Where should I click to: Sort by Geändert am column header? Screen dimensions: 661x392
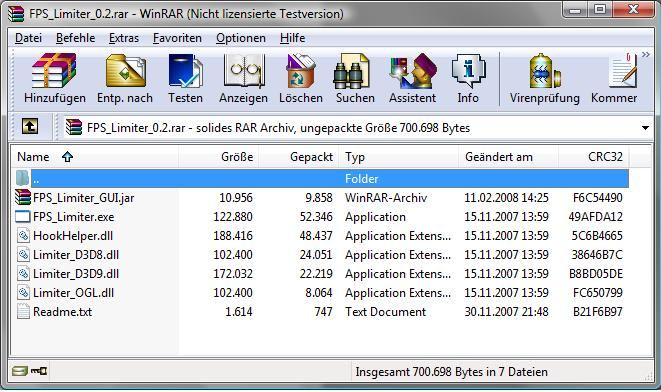[508, 157]
